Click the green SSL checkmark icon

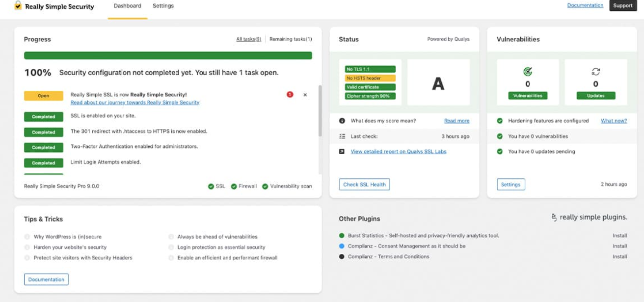coord(211,187)
